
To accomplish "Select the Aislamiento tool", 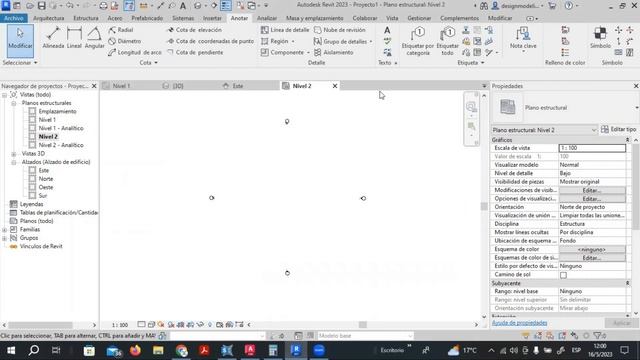I will 334,52.
